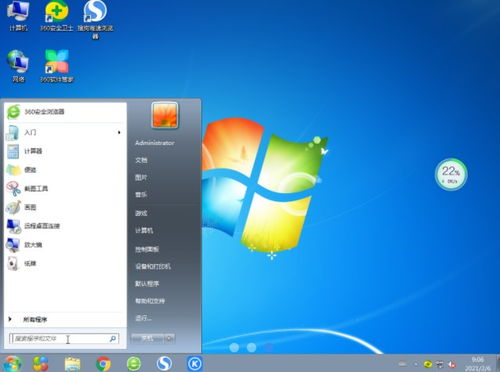
Task: Launch 计算器 Calculator from the Start menu
Action: pyautogui.click(x=65, y=151)
